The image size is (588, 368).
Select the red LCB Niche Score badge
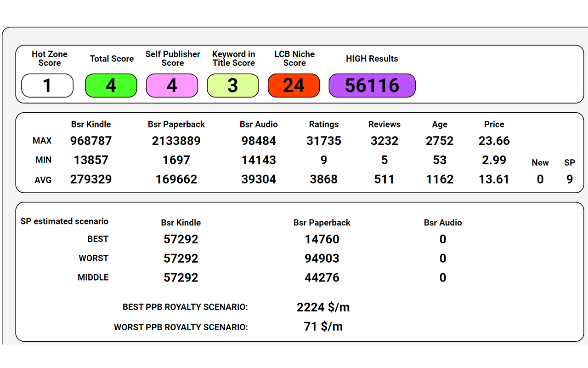pos(294,86)
